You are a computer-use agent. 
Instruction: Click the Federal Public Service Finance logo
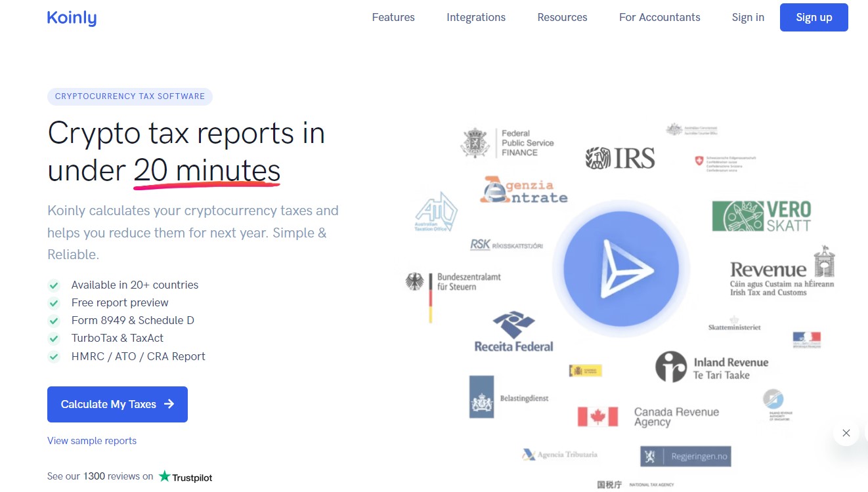[x=507, y=143]
